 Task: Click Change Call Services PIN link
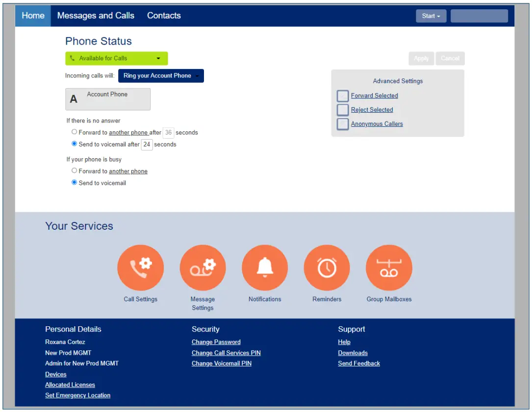pos(226,353)
